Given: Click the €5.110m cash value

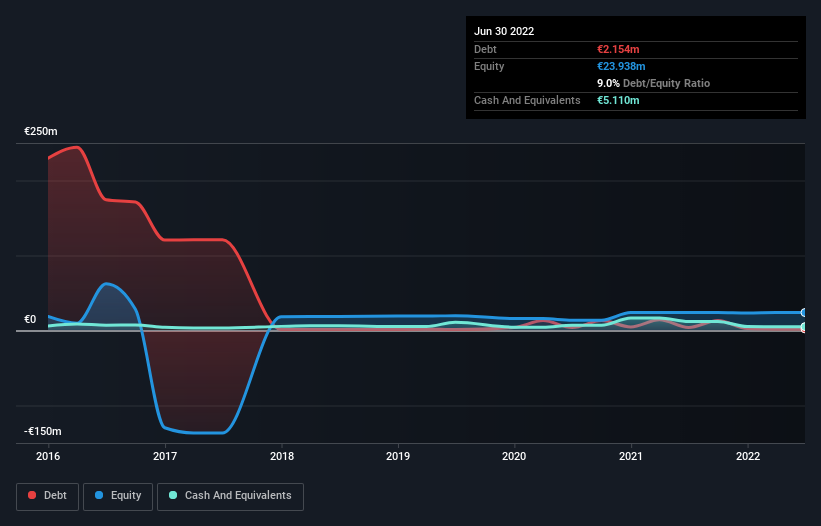Looking at the screenshot, I should [x=618, y=100].
